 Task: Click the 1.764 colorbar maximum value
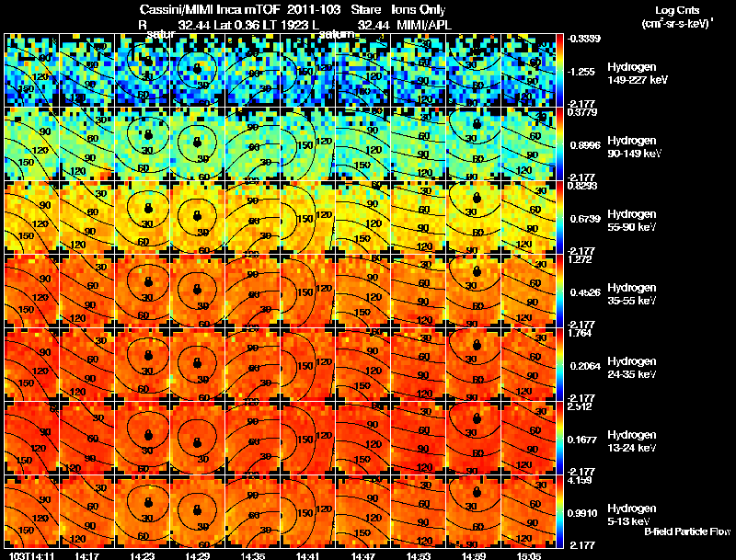[x=580, y=334]
